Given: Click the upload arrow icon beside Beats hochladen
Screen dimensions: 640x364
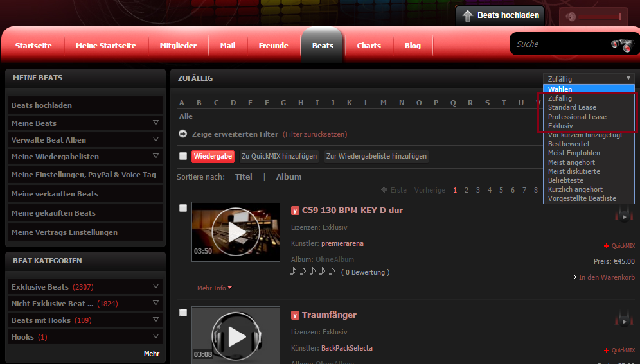Looking at the screenshot, I should 467,15.
